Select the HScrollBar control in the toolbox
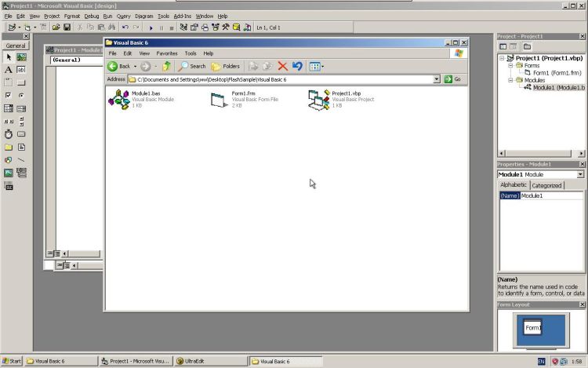The width and height of the screenshot is (588, 368). click(9, 121)
